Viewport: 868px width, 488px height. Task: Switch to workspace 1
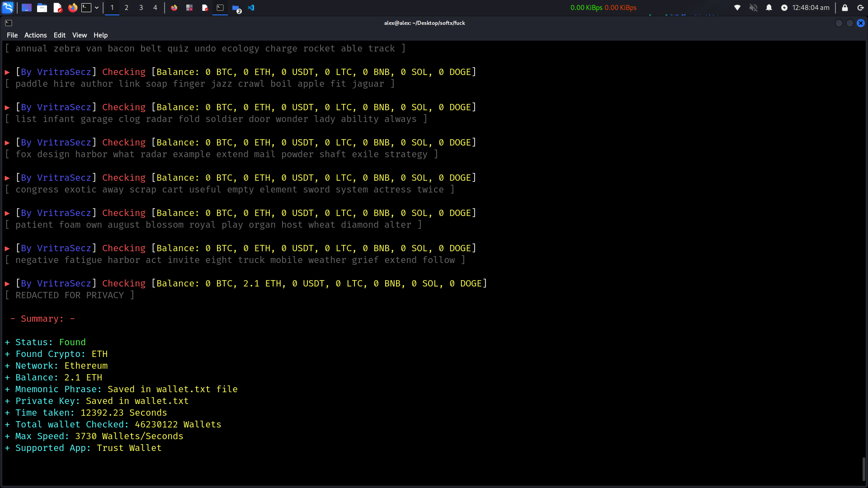(112, 8)
